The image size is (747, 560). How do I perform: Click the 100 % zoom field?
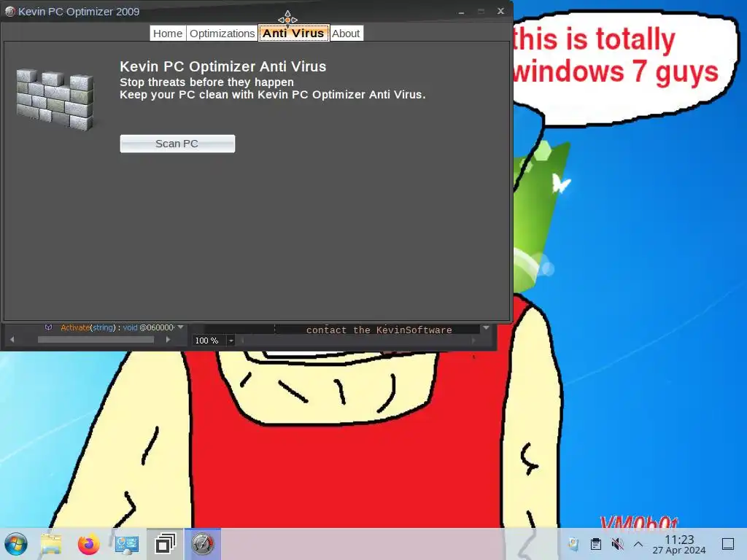[209, 341]
